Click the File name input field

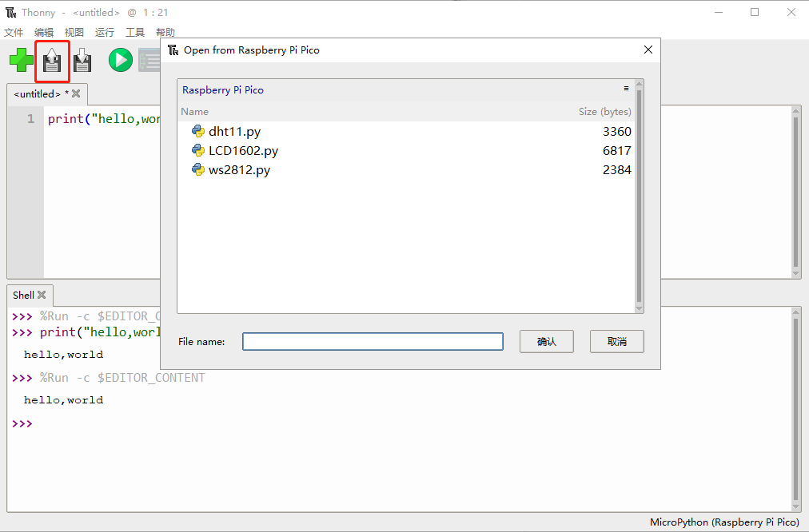click(x=373, y=341)
